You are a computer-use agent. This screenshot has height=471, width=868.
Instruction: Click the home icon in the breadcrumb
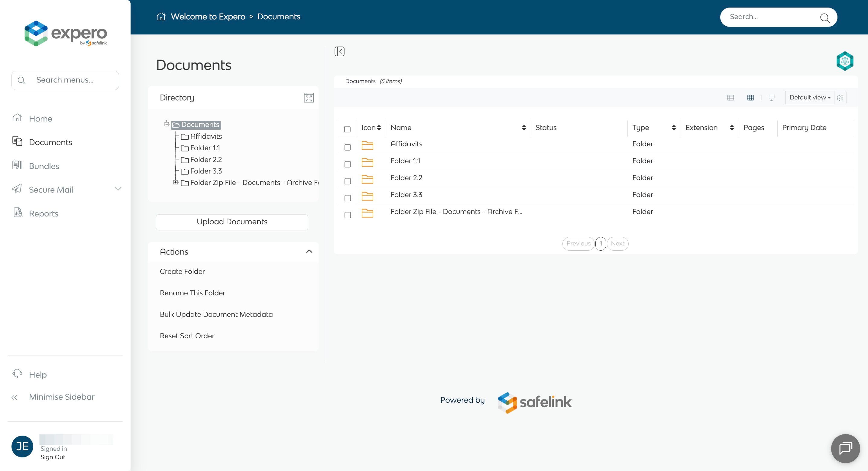pyautogui.click(x=161, y=17)
